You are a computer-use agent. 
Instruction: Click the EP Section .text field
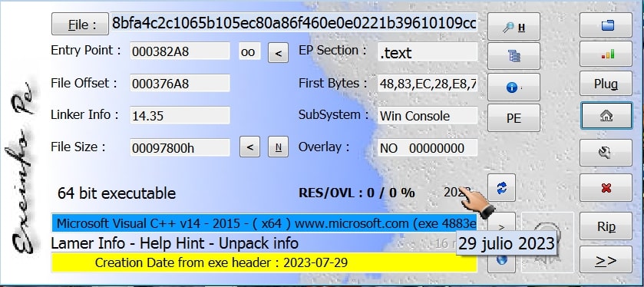coord(428,52)
